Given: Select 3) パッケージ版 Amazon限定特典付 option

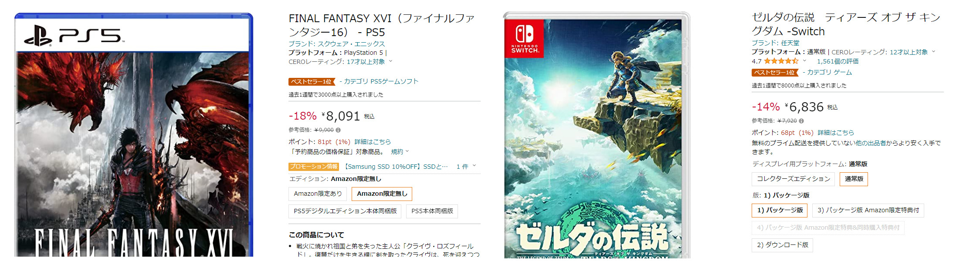Looking at the screenshot, I should [868, 210].
